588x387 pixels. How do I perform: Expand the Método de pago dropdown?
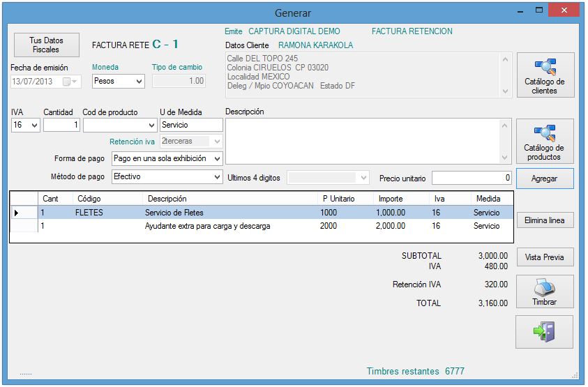pyautogui.click(x=217, y=177)
